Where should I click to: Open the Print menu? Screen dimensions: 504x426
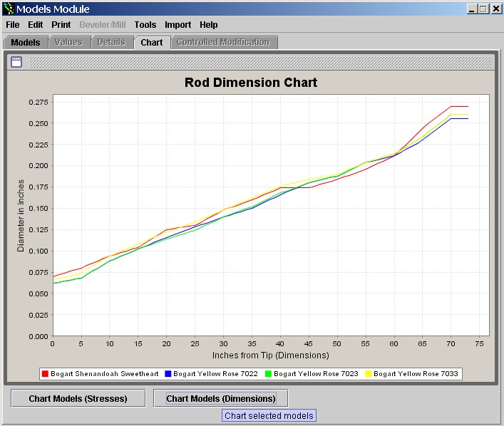pos(61,25)
